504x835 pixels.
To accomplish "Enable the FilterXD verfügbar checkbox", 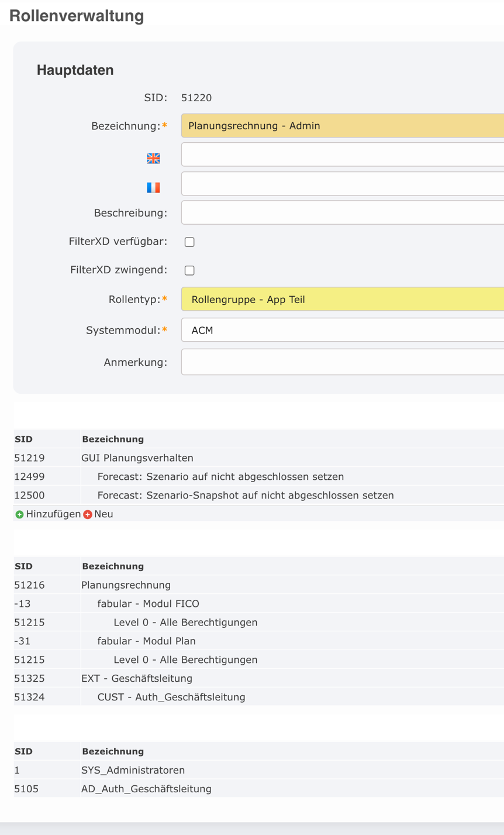I will pos(189,241).
